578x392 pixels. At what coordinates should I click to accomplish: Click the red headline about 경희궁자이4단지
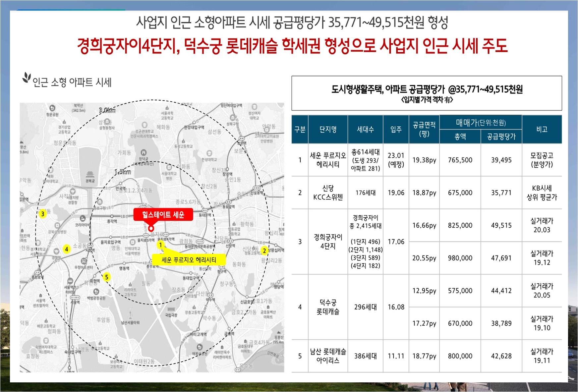point(292,46)
